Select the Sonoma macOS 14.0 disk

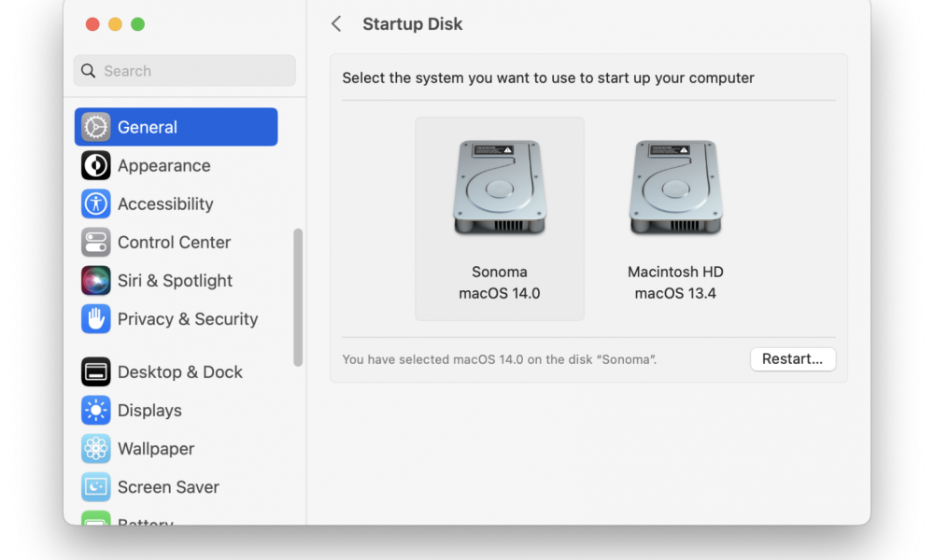tap(499, 218)
